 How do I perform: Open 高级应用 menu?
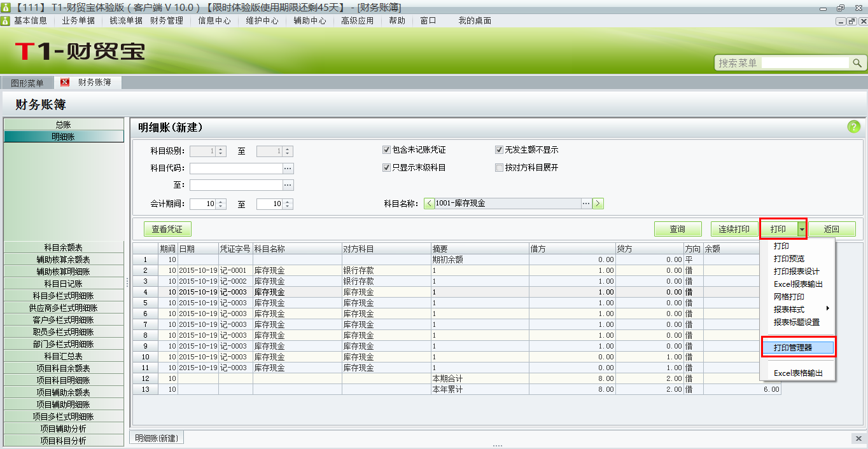358,20
